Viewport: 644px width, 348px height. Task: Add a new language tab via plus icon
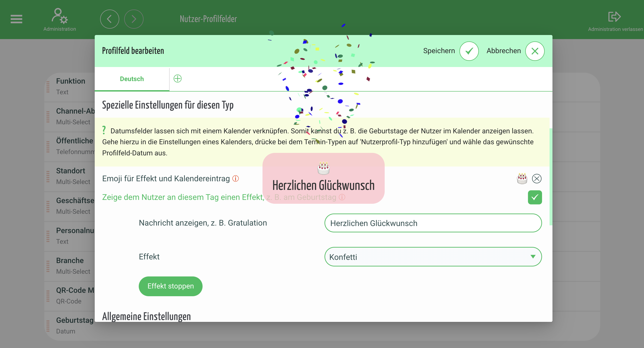point(178,79)
